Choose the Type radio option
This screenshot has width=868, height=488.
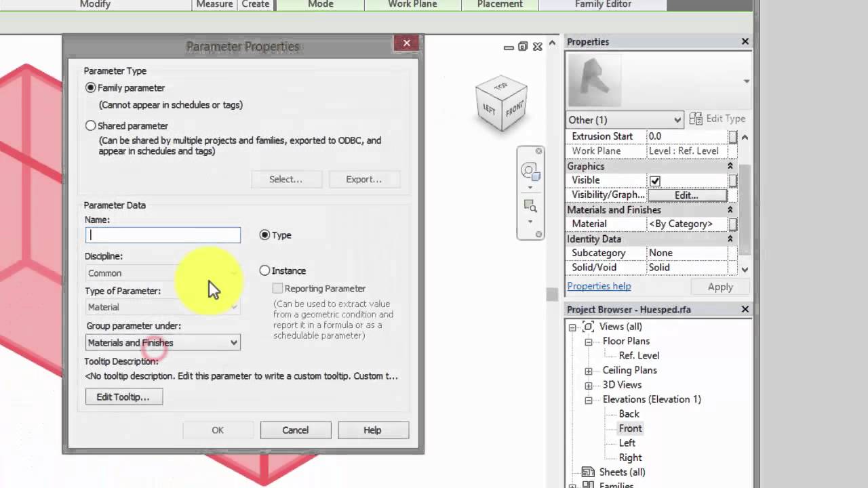264,235
